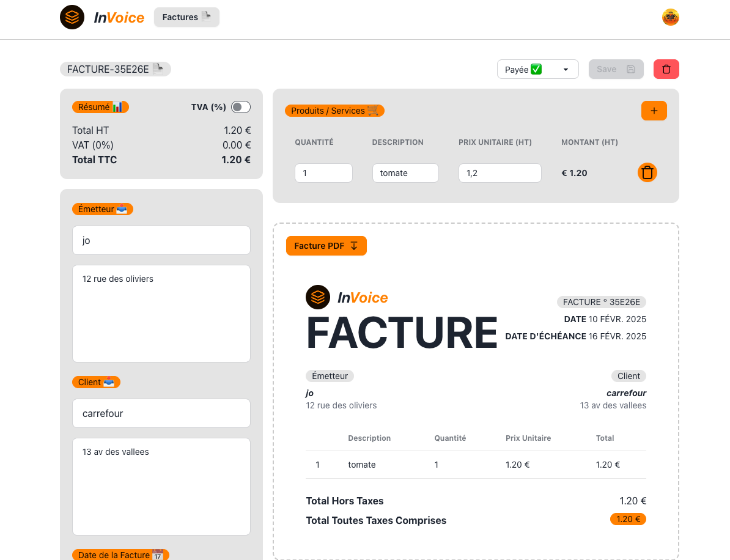Screen dimensions: 730x560
Task: Delete the invoice with the red trash icon
Action: click(x=666, y=69)
